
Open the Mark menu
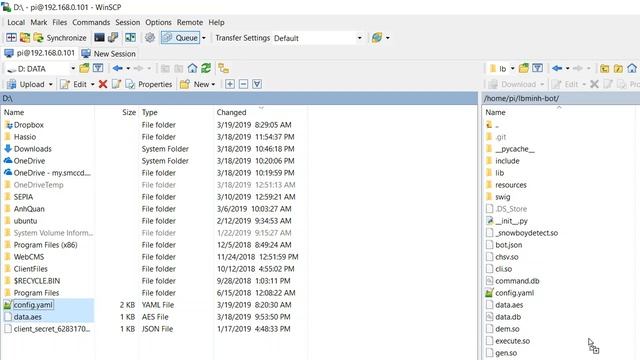pyautogui.click(x=39, y=22)
